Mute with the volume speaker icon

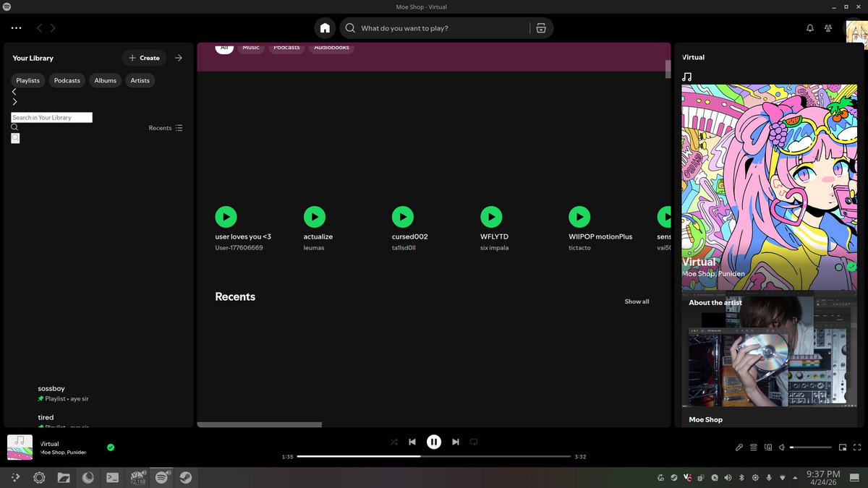click(x=782, y=448)
